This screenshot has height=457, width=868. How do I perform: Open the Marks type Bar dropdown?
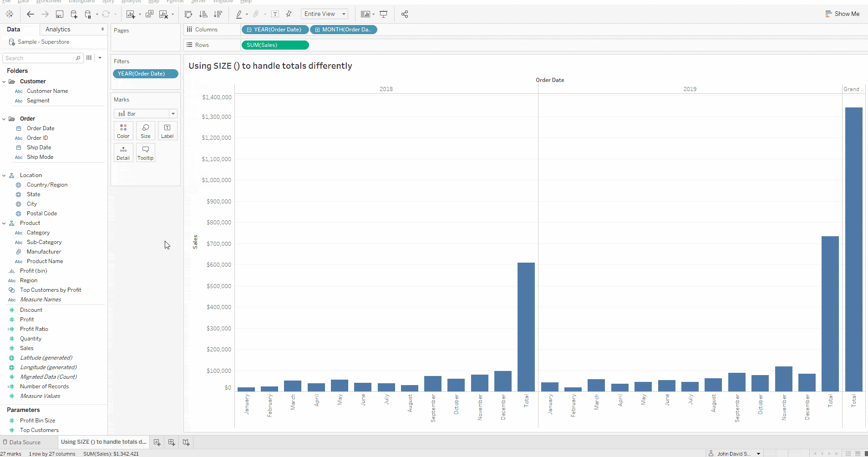pyautogui.click(x=145, y=114)
